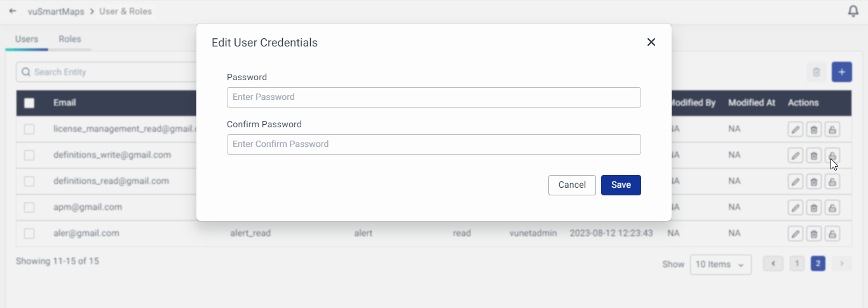Image resolution: width=868 pixels, height=308 pixels.
Task: Edit the license_management_read user
Action: pyautogui.click(x=795, y=129)
